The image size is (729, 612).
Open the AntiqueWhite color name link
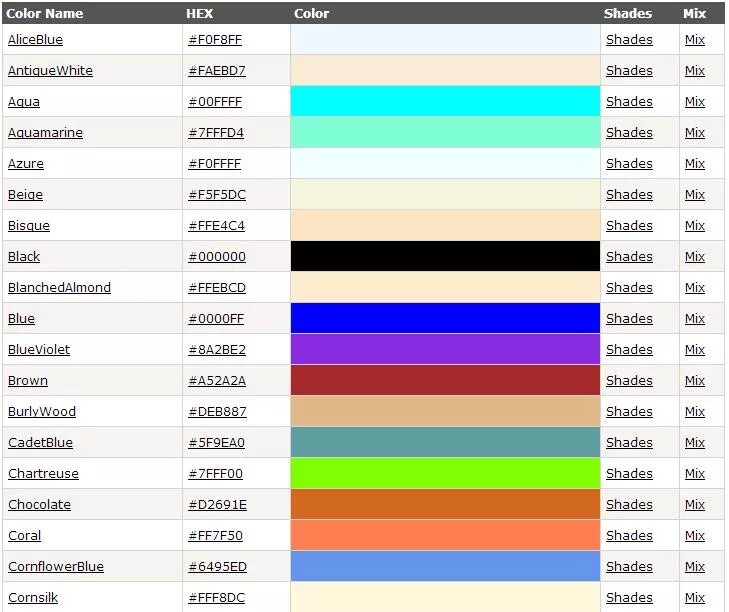(50, 71)
